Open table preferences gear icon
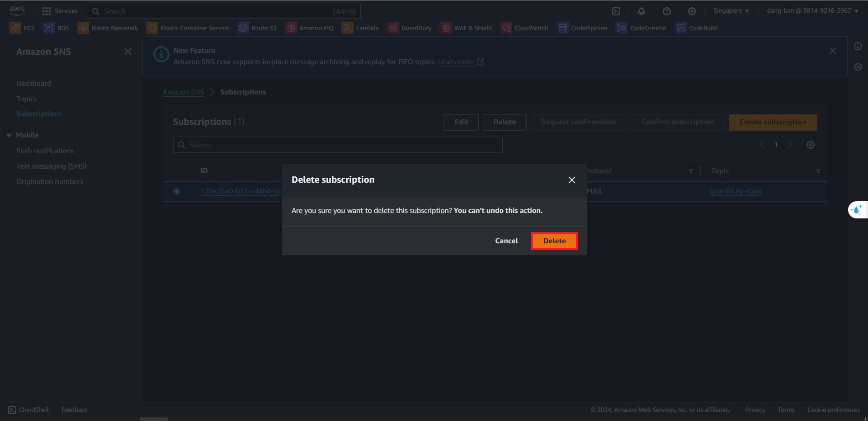The height and width of the screenshot is (421, 868). point(811,145)
